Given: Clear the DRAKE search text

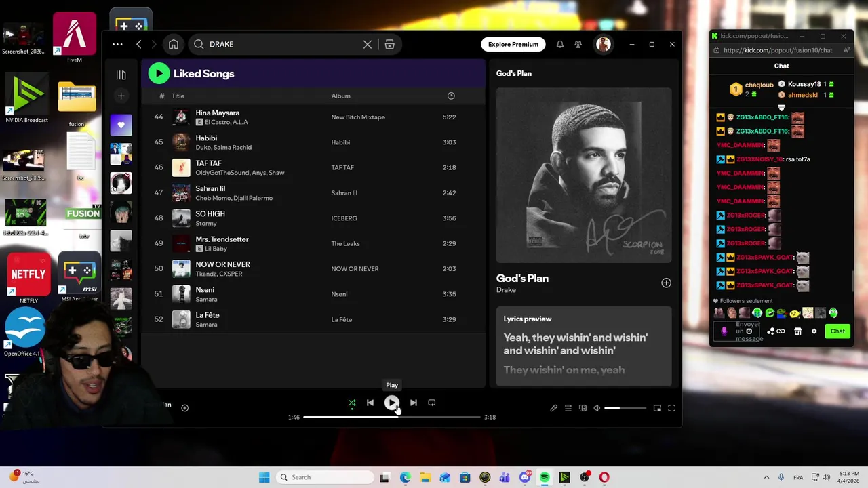Looking at the screenshot, I should pos(368,44).
